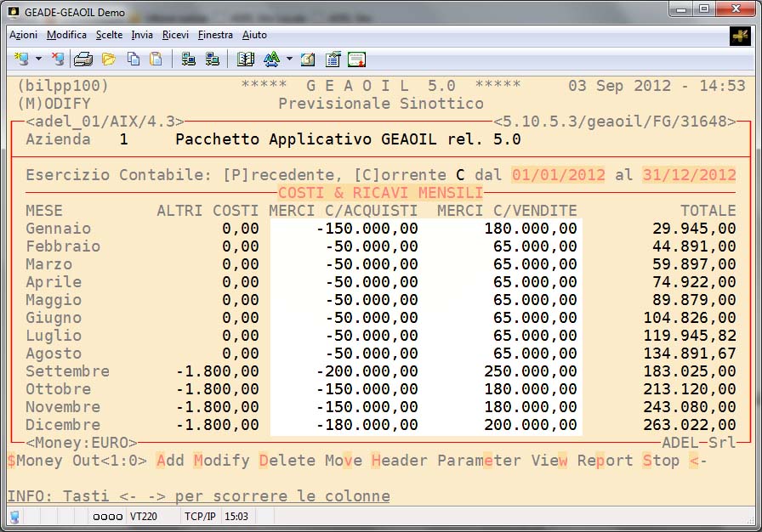Click the printer icon in toolbar
Image resolution: width=762 pixels, height=532 pixels.
(82, 59)
